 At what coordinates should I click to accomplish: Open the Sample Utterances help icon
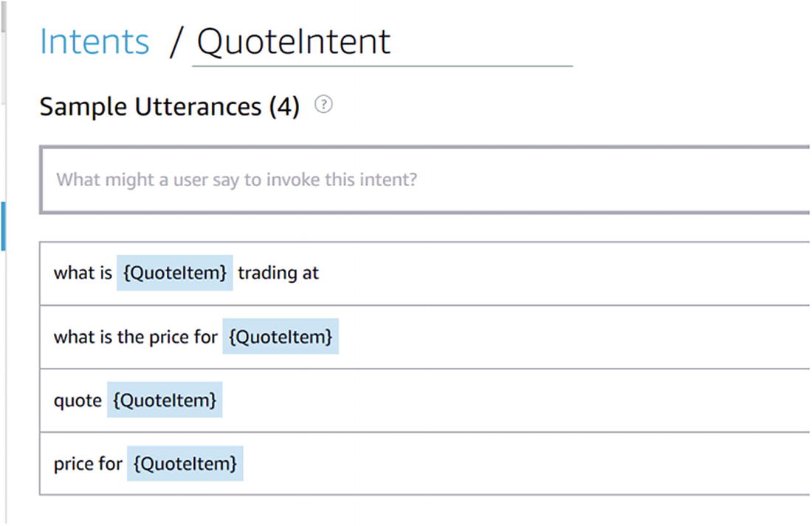click(x=323, y=106)
